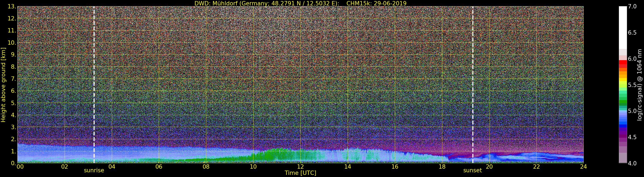The image size is (644, 177).
Task: Click the 12 tick on time axis
Action: [300, 167]
